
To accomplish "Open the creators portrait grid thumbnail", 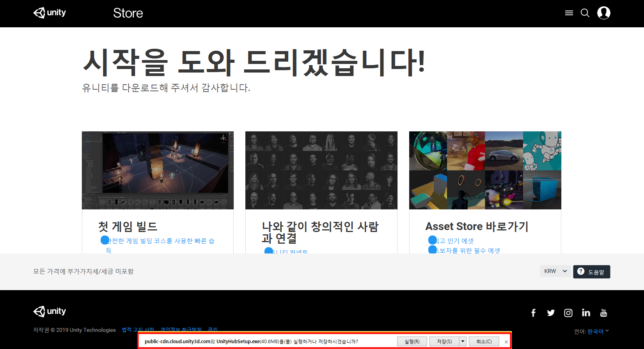I will coord(321,170).
